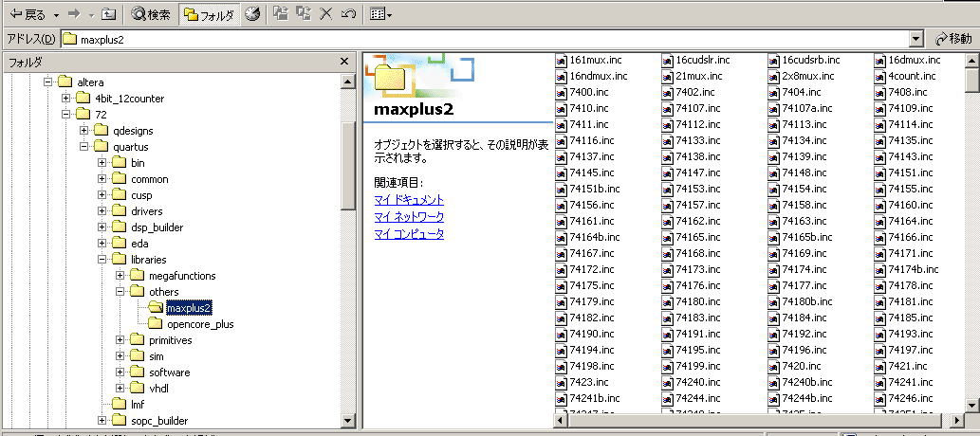The image size is (980, 436).
Task: Select the cusp folder in tree
Action: coord(141,195)
